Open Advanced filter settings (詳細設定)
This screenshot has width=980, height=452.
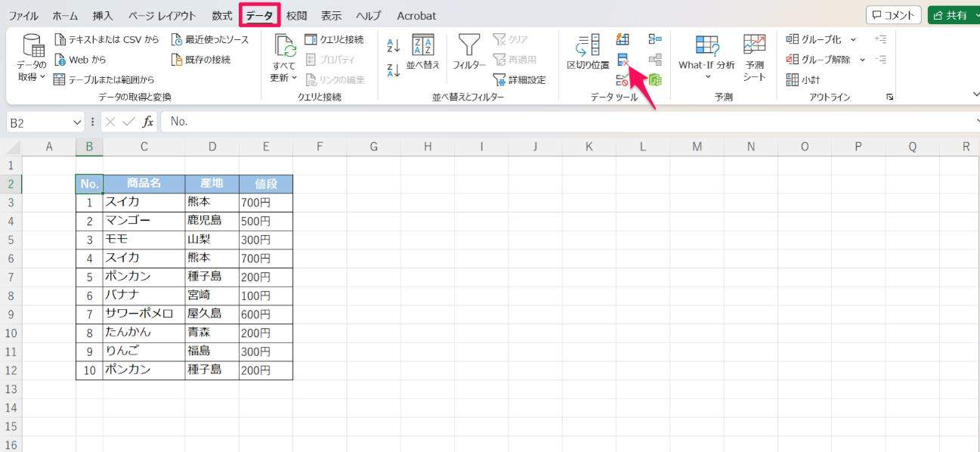click(519, 79)
